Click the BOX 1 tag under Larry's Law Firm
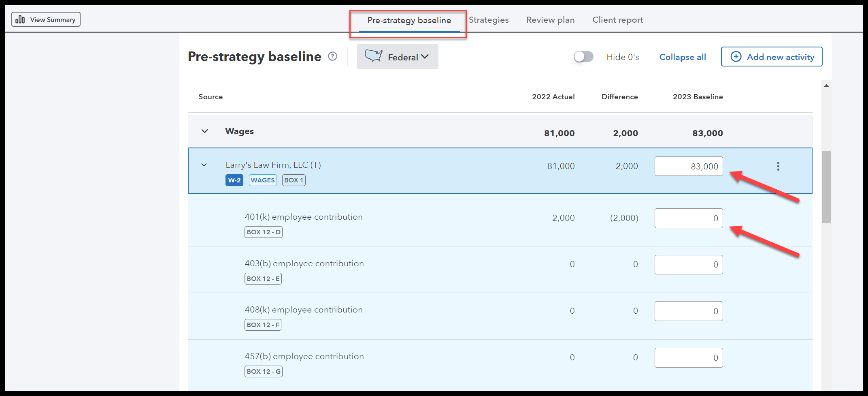Screen dimensions: 868x396 293,180
